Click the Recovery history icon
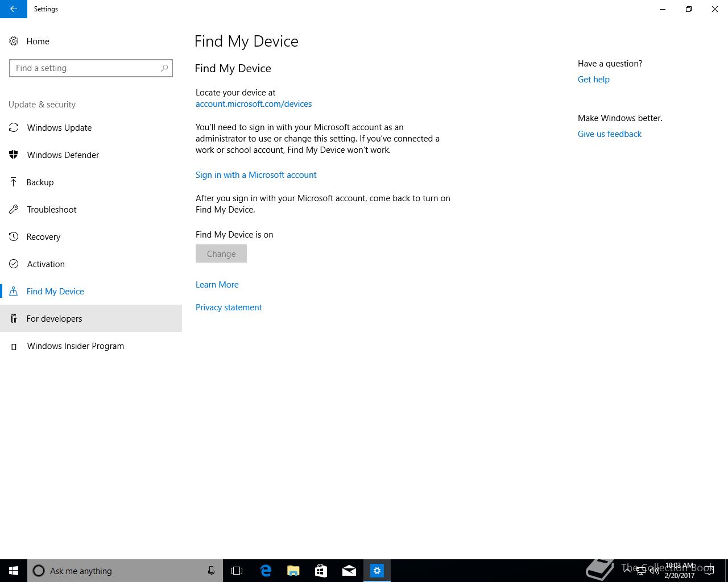Viewport: 728px width, 582px height. tap(14, 236)
